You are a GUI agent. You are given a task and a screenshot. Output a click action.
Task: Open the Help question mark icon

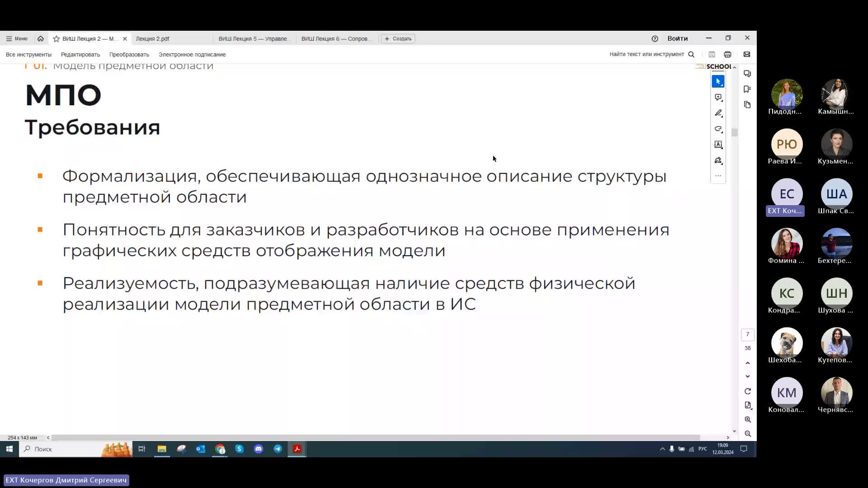[655, 38]
